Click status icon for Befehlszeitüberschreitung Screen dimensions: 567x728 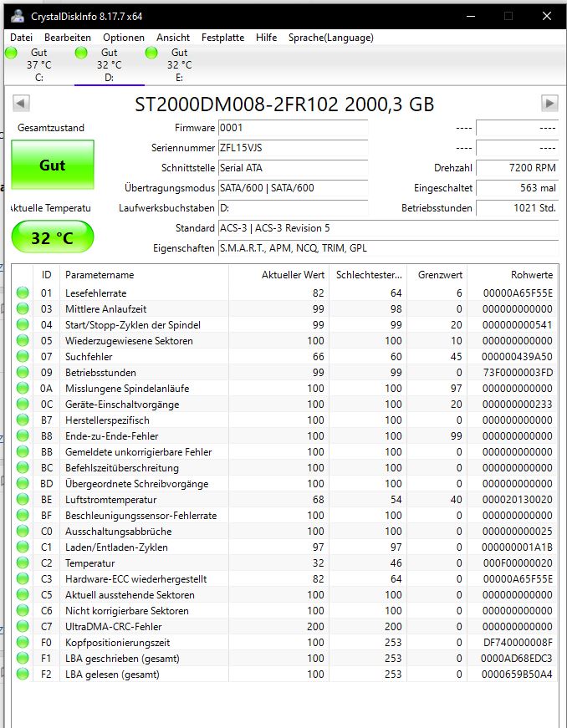click(x=23, y=467)
